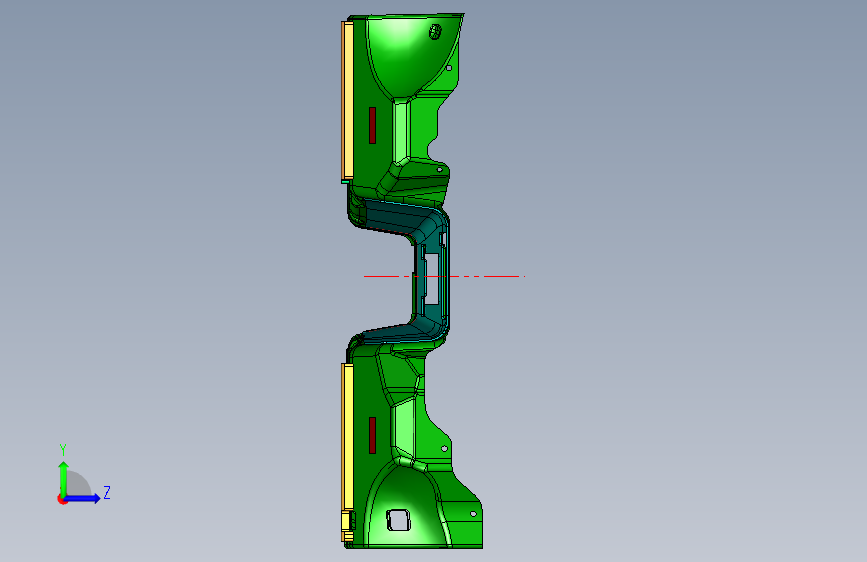Select the red dash-dot centerline

tap(444, 276)
